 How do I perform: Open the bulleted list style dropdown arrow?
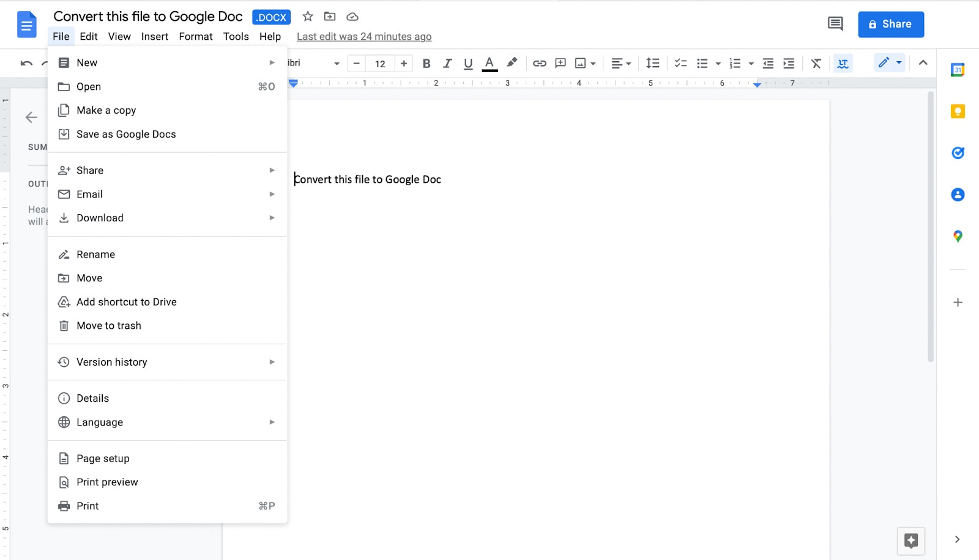tap(718, 64)
